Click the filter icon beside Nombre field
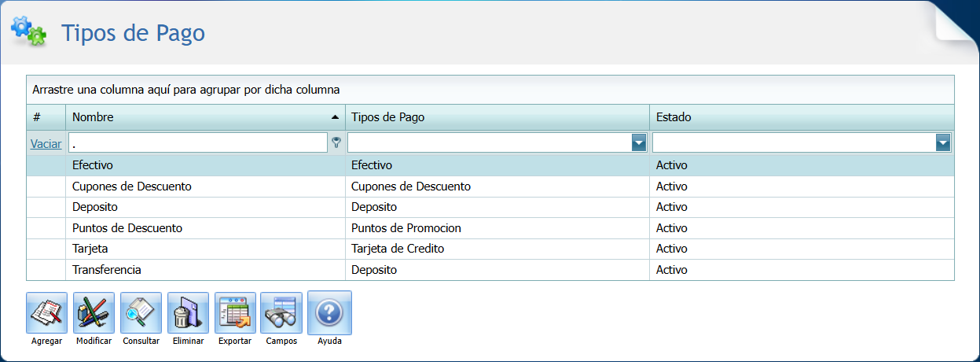Image resolution: width=980 pixels, height=362 pixels. click(x=337, y=142)
